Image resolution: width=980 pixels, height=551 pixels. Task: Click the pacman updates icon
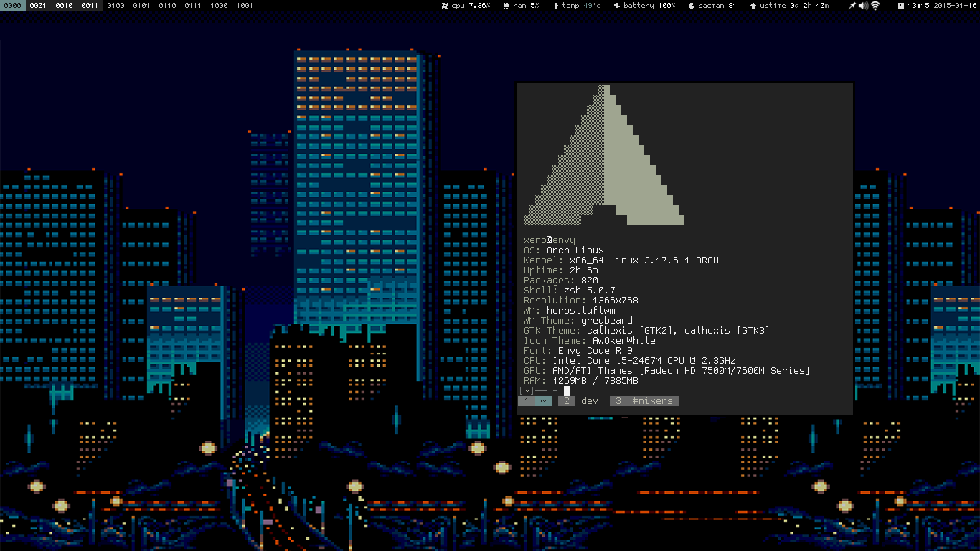point(691,6)
